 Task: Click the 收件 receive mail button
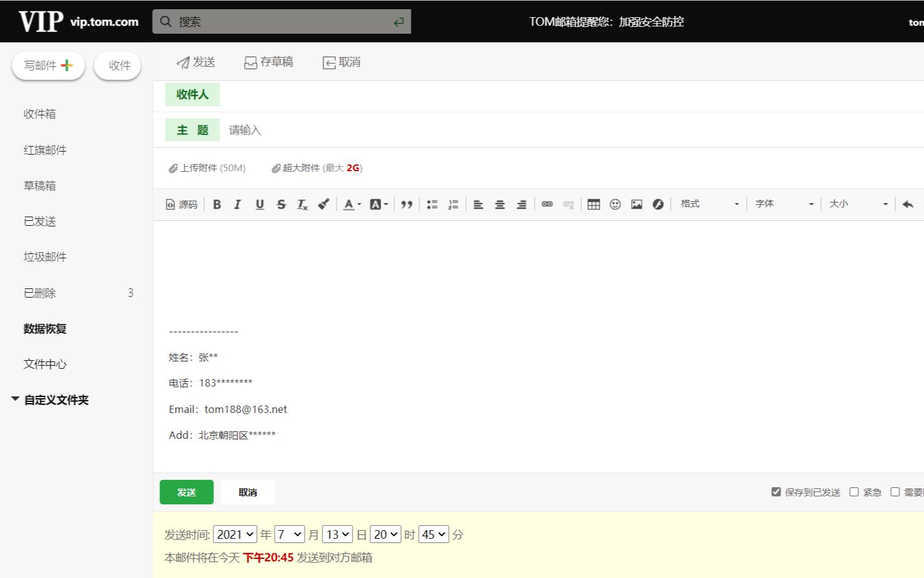(x=118, y=66)
